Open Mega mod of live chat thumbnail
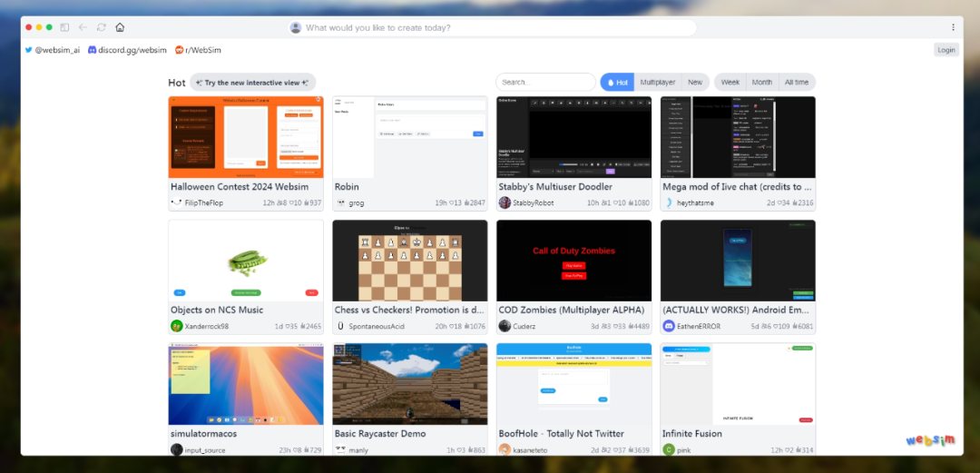Image resolution: width=980 pixels, height=473 pixels. pyautogui.click(x=738, y=137)
